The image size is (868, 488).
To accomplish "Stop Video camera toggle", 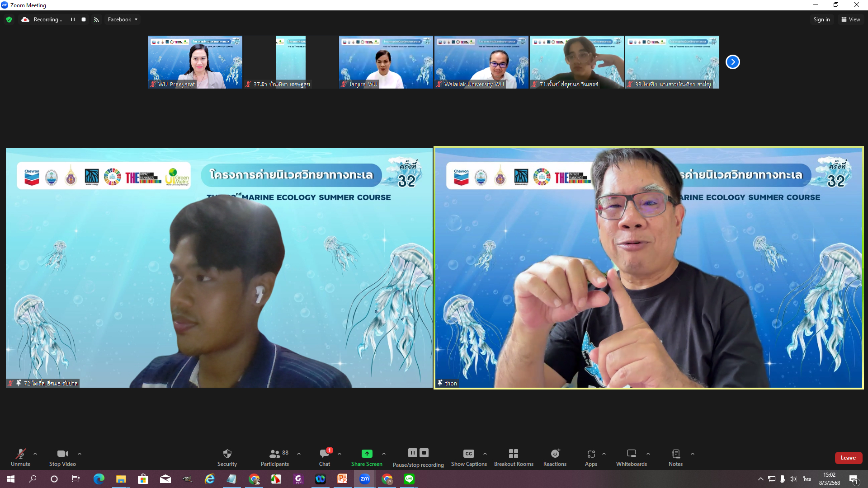I will pyautogui.click(x=62, y=457).
